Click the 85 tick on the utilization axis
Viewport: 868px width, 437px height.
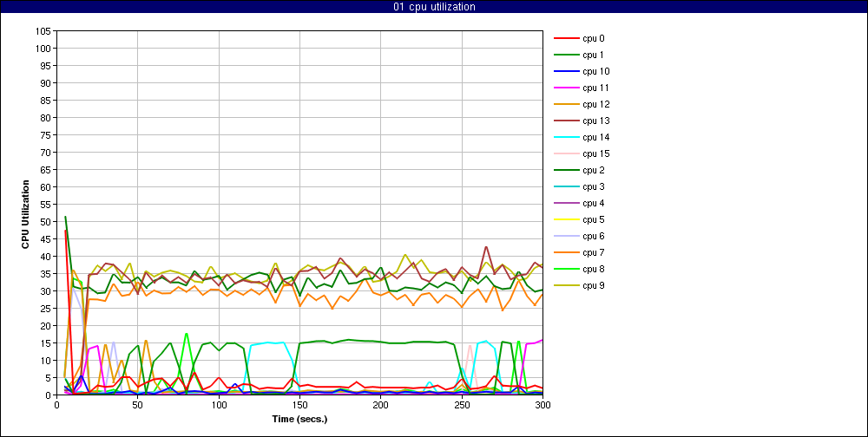(x=47, y=101)
